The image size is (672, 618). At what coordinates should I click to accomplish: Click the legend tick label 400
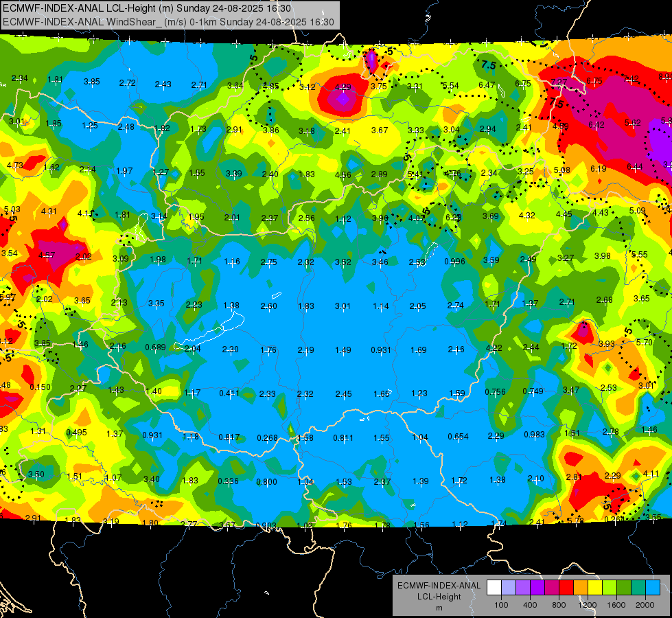[x=530, y=605]
